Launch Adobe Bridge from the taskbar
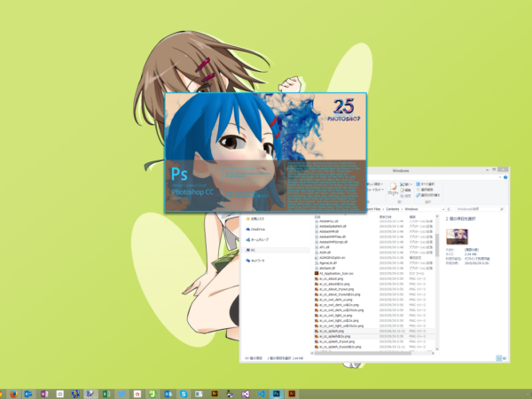This screenshot has width=532, height=399. (x=215, y=394)
